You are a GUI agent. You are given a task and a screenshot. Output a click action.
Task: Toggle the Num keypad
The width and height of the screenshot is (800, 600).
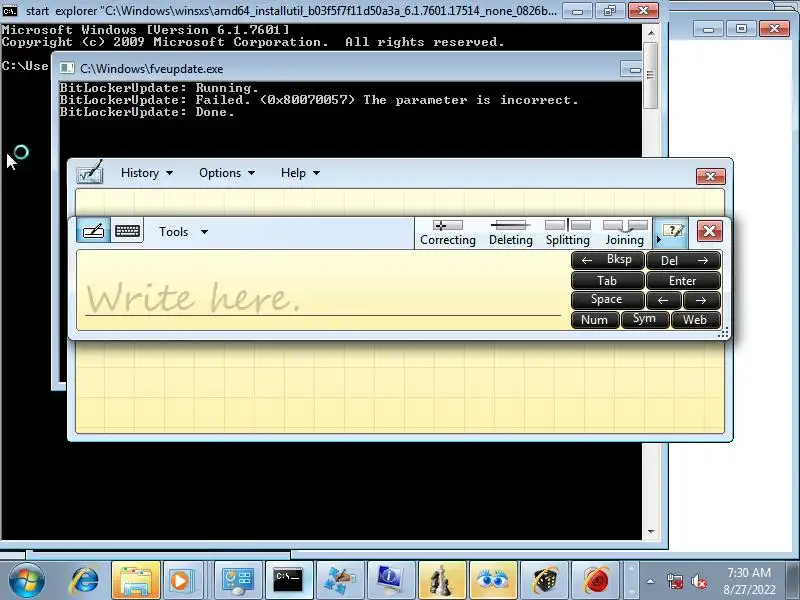pyautogui.click(x=595, y=320)
